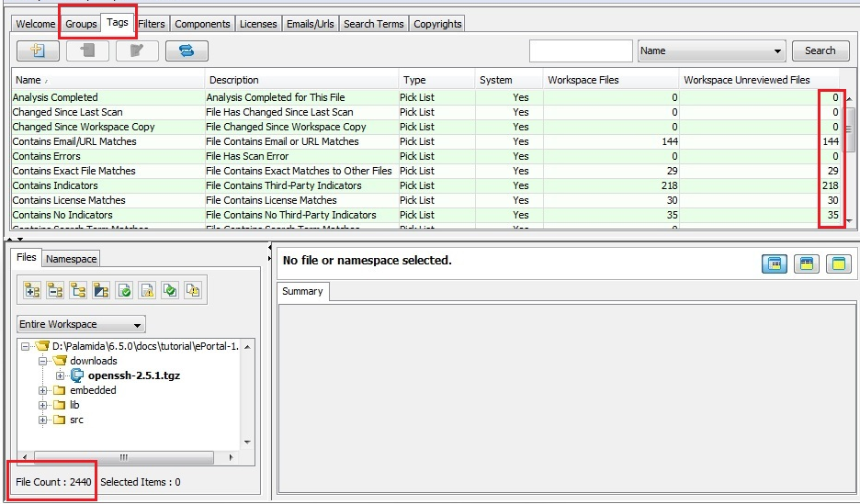Open the Name search field dropdown
860x504 pixels.
coord(711,50)
